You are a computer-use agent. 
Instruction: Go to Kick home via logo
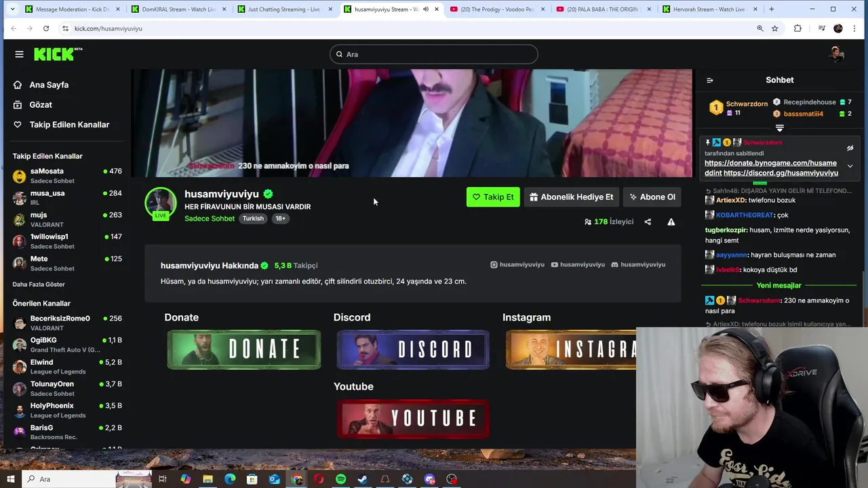pyautogui.click(x=58, y=54)
